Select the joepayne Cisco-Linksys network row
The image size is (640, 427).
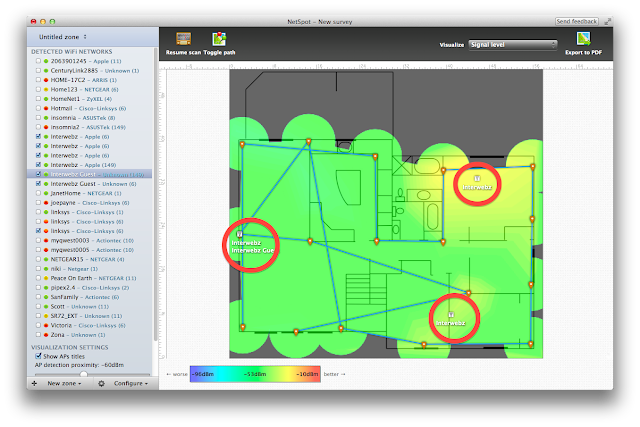coord(90,202)
